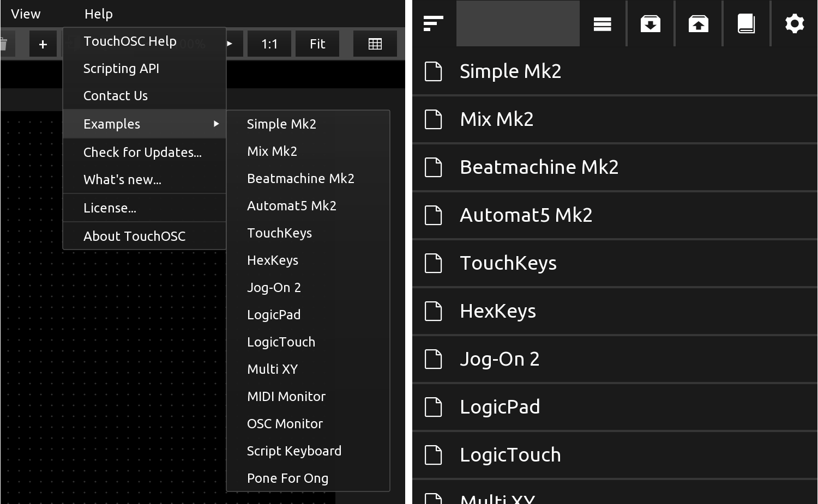Click the gray field in top bar
This screenshot has width=818, height=504.
[518, 23]
